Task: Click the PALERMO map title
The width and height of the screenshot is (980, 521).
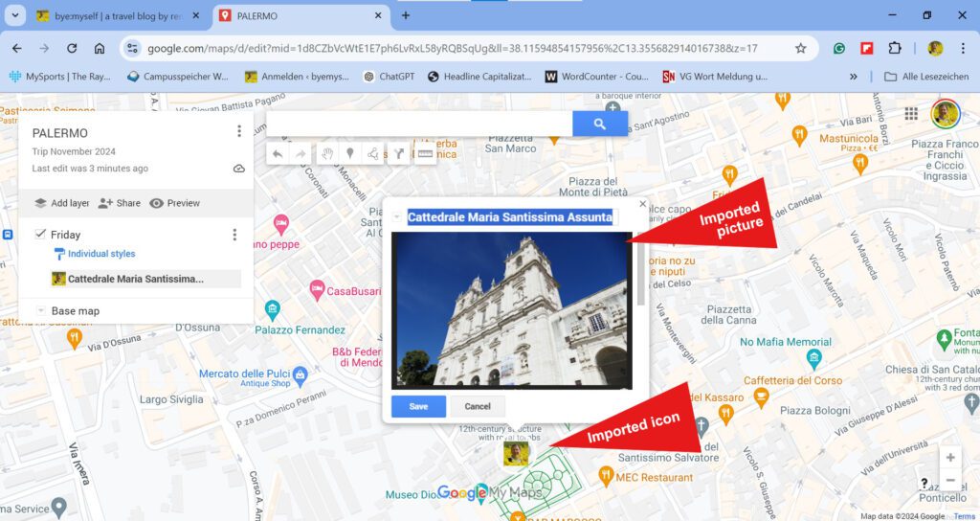Action: [60, 132]
